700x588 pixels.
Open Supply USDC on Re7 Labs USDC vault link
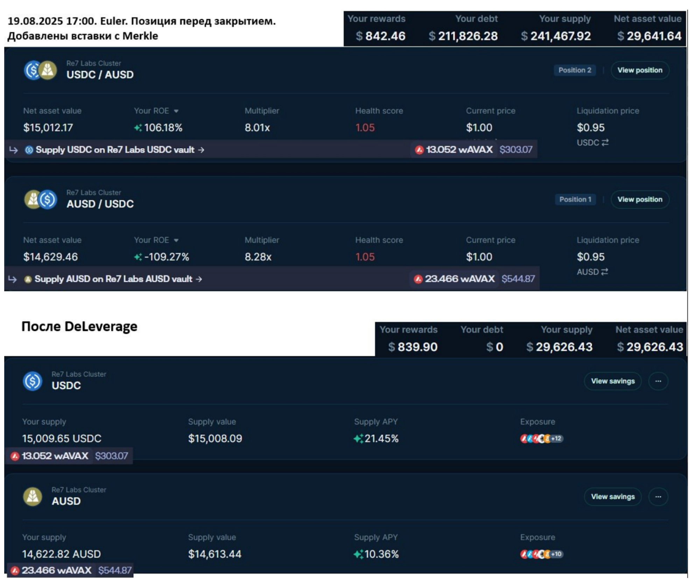(x=115, y=150)
